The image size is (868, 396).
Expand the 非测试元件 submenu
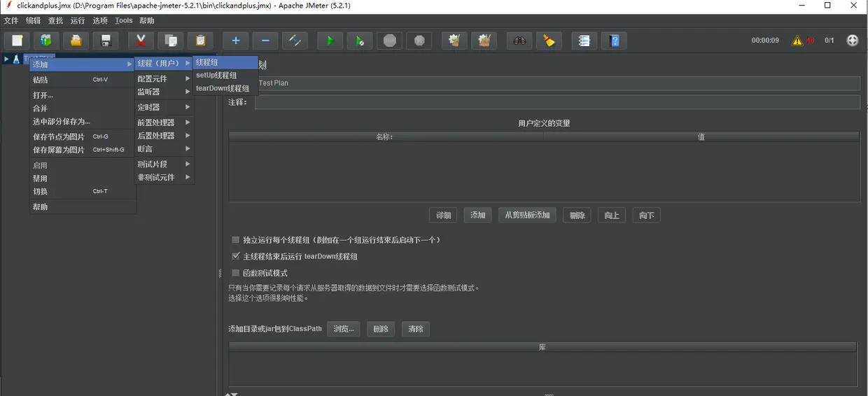(164, 178)
